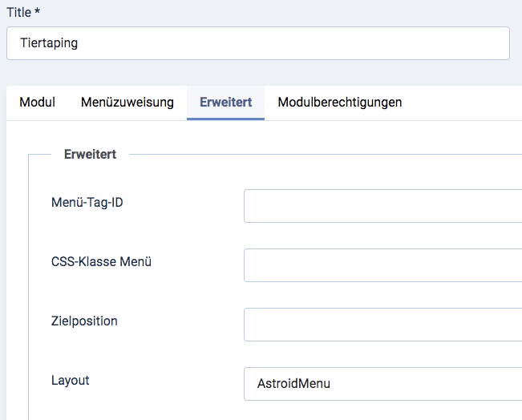Screen dimensions: 522x420
Task: Open the Menüzuweisung tab
Action: coord(127,103)
